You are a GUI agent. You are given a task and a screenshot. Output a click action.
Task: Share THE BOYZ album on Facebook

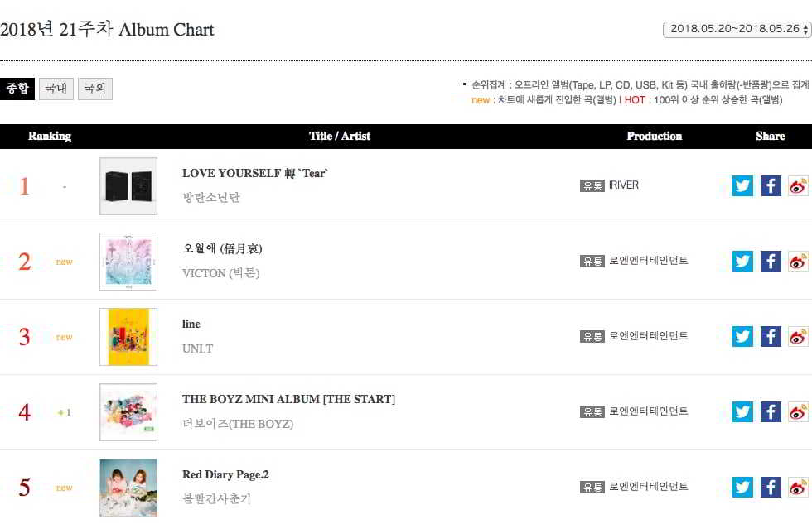(x=771, y=411)
